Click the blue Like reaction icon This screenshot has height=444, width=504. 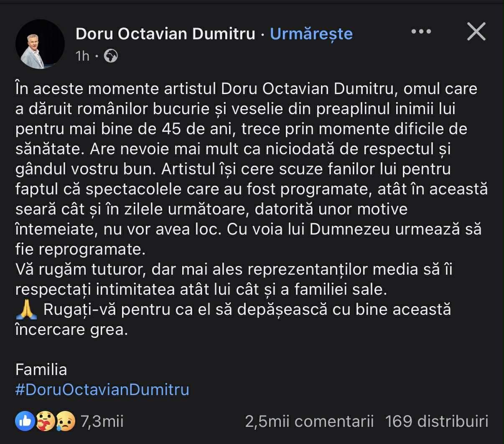tap(25, 421)
